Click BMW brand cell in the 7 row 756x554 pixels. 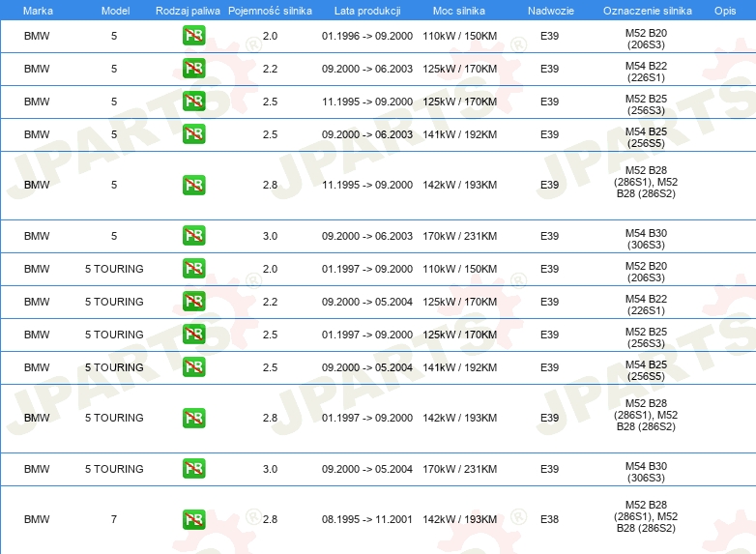(x=37, y=520)
